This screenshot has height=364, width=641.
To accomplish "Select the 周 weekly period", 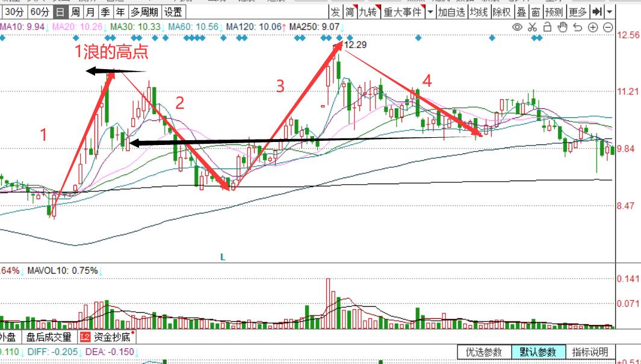I will tap(75, 12).
